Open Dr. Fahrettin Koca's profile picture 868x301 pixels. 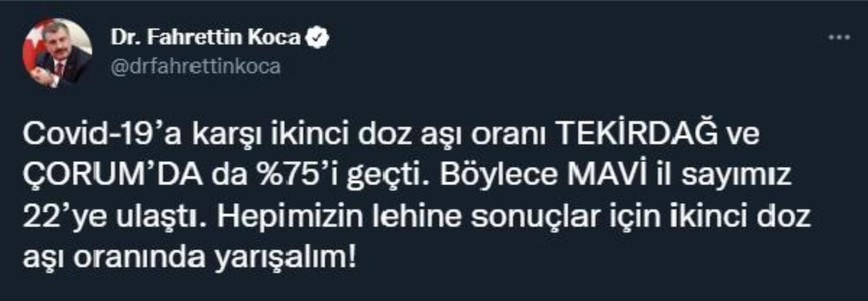pyautogui.click(x=57, y=53)
